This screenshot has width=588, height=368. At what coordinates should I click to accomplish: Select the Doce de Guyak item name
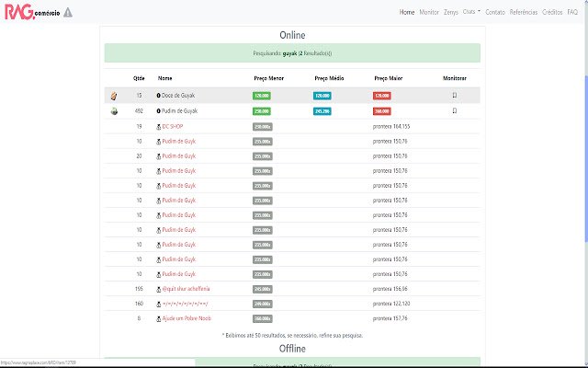pyautogui.click(x=178, y=96)
